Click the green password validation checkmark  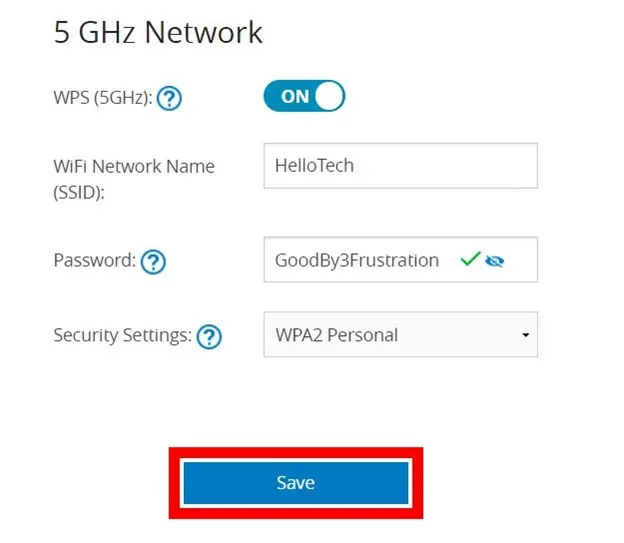coord(470,260)
